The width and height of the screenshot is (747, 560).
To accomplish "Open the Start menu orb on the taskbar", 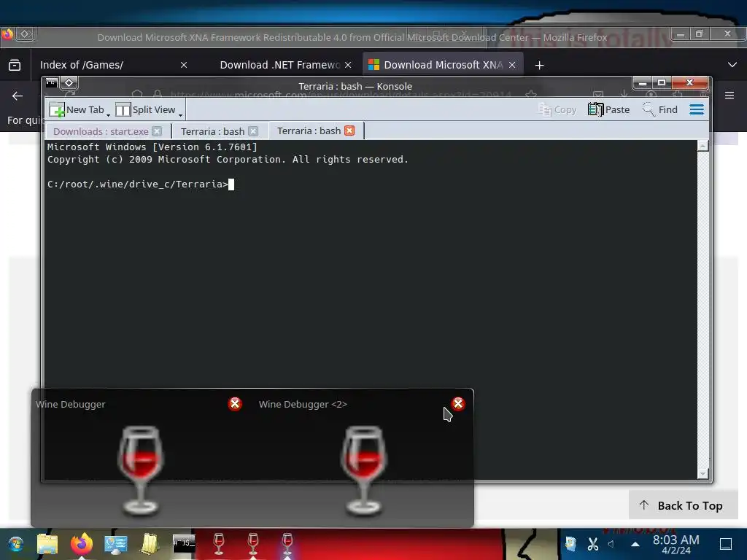I will pyautogui.click(x=15, y=544).
